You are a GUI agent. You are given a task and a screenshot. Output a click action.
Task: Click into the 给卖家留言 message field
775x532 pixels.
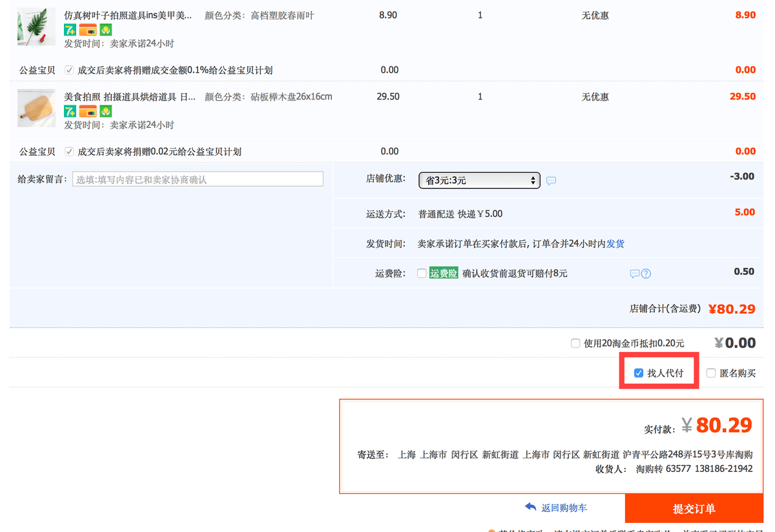[198, 179]
